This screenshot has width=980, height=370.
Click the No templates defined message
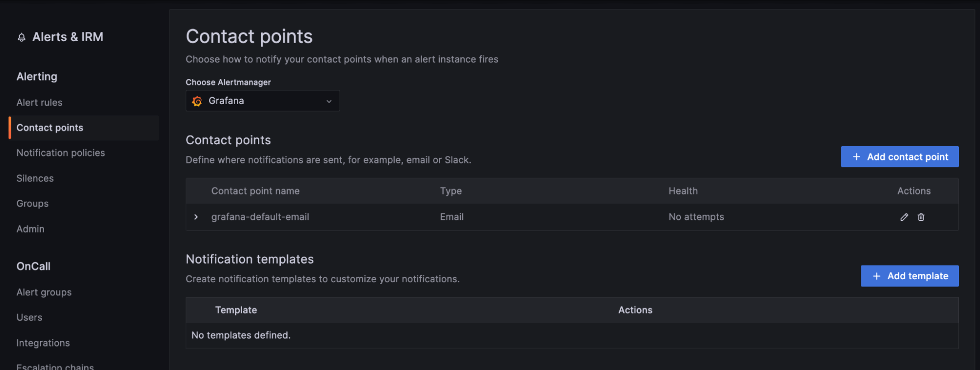pos(241,335)
